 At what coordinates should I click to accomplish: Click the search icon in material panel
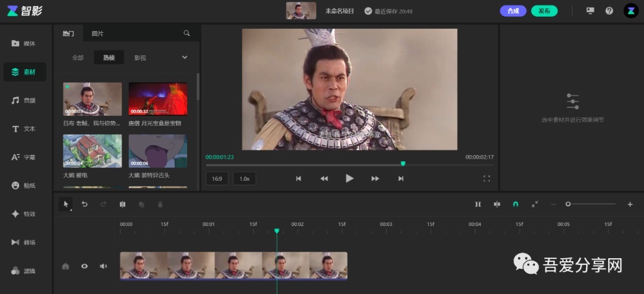pyautogui.click(x=187, y=33)
